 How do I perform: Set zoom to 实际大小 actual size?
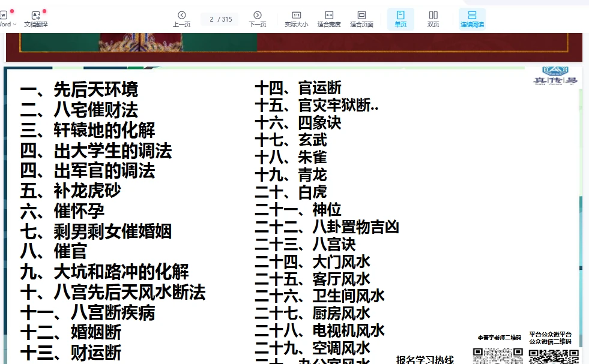[x=296, y=19]
